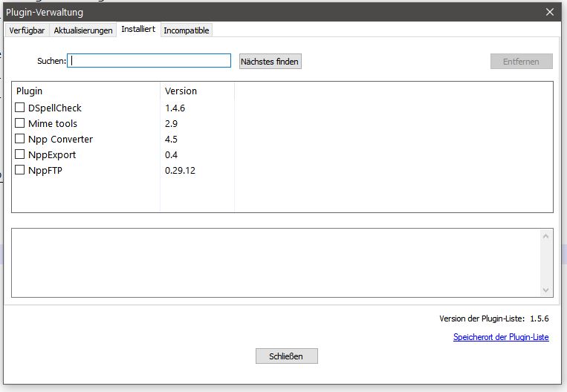Click the plugin list version 1.5.6
The height and width of the screenshot is (392, 567).
click(540, 318)
